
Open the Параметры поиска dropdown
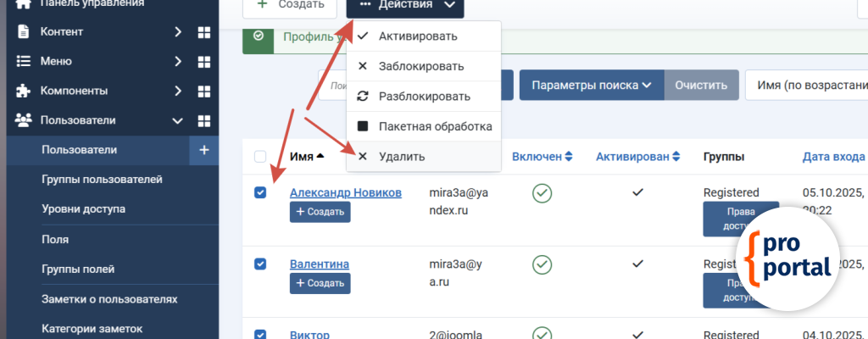(592, 85)
